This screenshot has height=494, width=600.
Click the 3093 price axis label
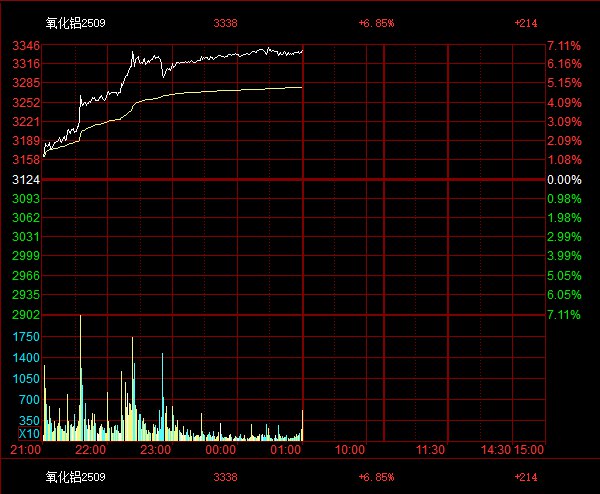[26, 199]
